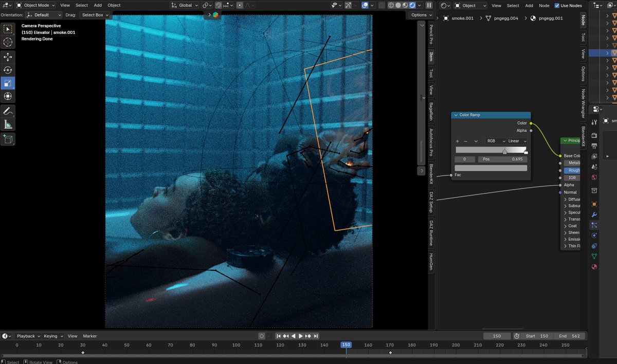Screen dimensions: 617x364
Task: Toggle snapping magnet in viewport header
Action: [218, 5]
